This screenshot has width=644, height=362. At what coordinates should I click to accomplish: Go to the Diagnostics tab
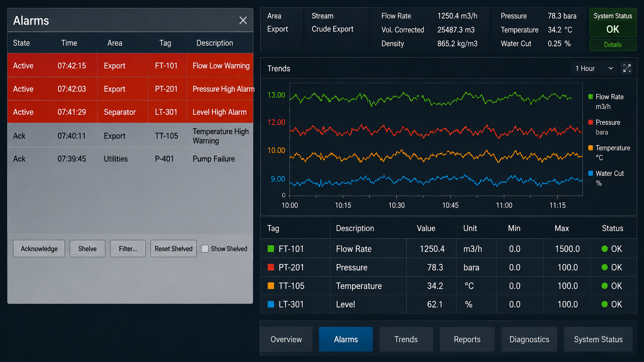click(529, 339)
